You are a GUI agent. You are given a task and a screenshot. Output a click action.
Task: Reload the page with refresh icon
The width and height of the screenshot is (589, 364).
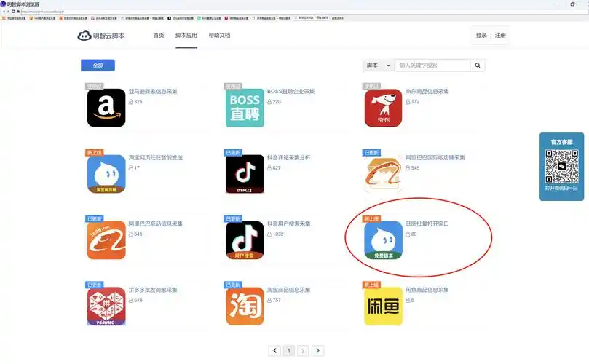pyautogui.click(x=13, y=12)
